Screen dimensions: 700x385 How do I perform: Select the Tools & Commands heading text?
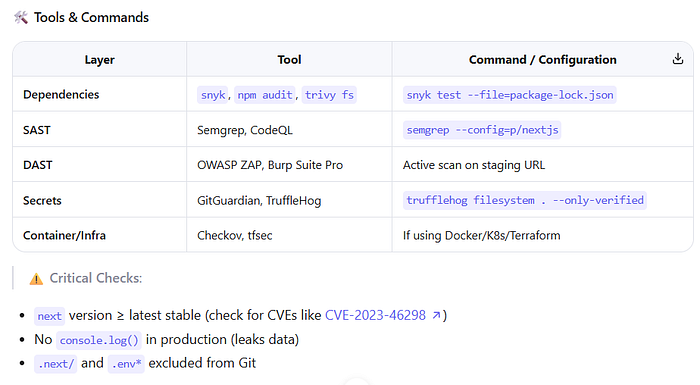coord(91,17)
